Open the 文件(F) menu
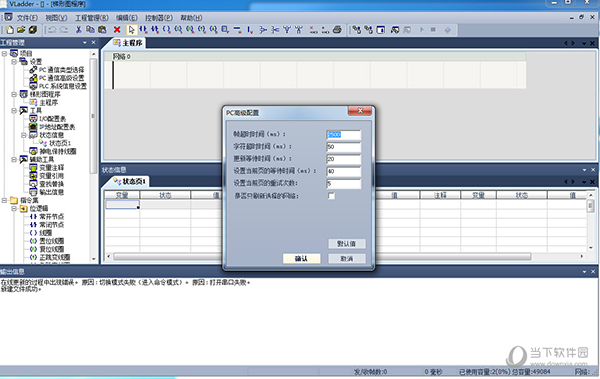This screenshot has height=379, width=600. pos(27,18)
